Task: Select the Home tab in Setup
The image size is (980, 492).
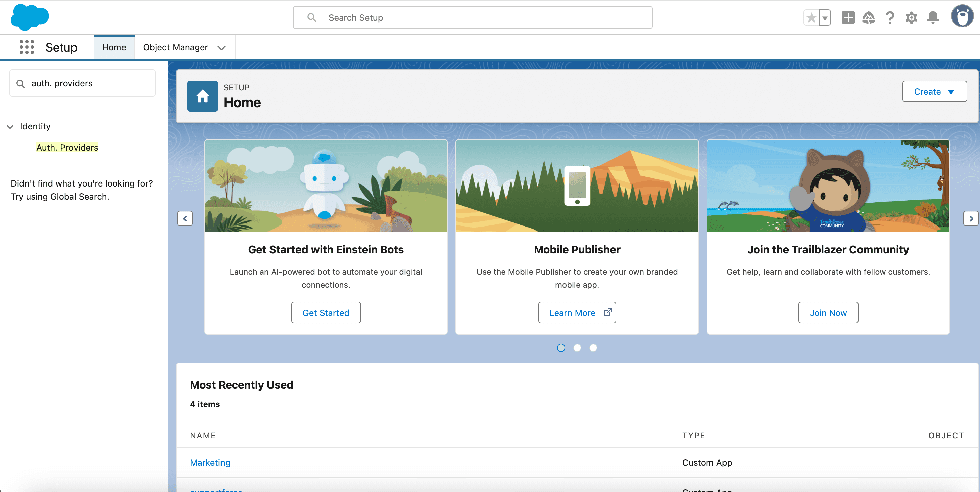Action: 114,47
